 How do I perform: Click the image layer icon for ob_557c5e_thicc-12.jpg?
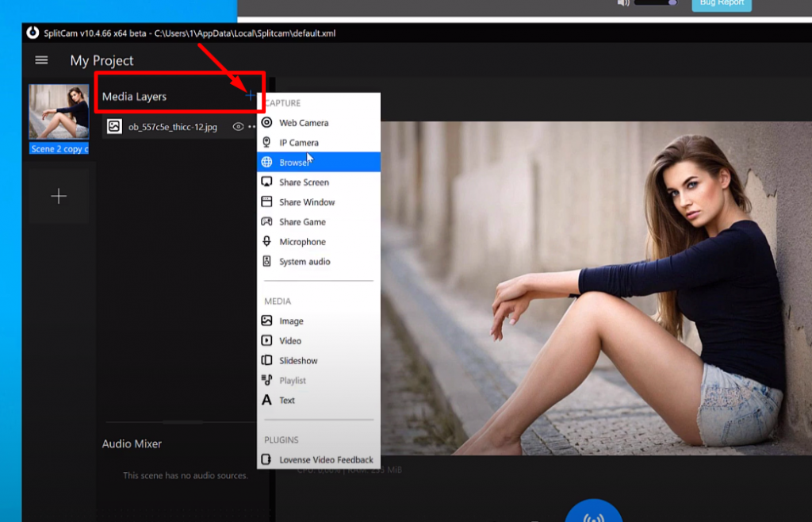pos(114,126)
